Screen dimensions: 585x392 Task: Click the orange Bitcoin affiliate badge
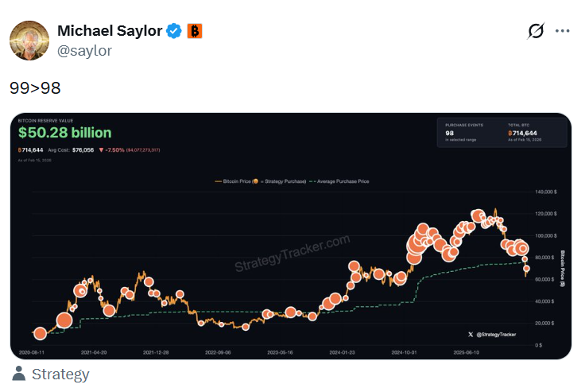(x=195, y=31)
